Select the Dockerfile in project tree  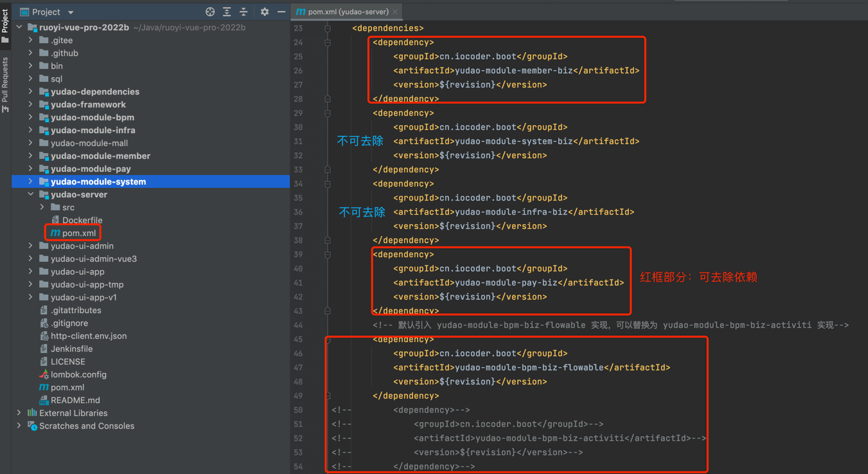[x=82, y=220]
